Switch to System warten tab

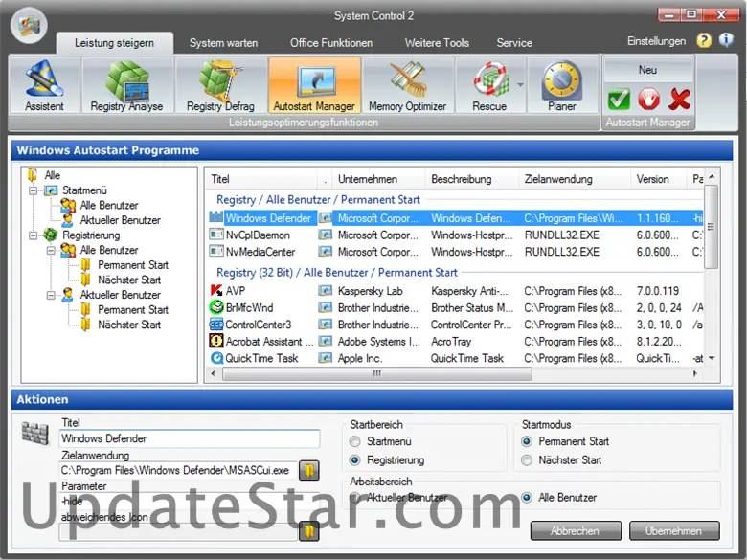[x=223, y=43]
